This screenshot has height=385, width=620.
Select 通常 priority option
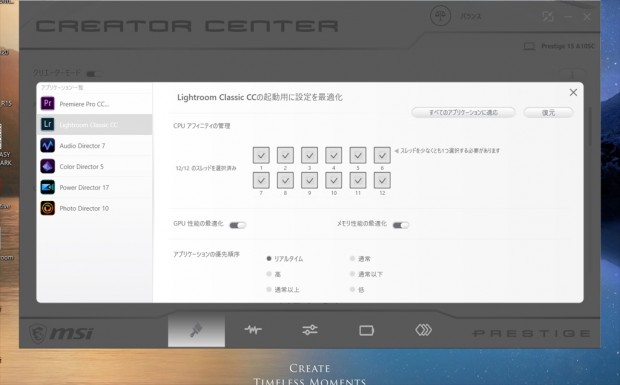click(x=360, y=259)
